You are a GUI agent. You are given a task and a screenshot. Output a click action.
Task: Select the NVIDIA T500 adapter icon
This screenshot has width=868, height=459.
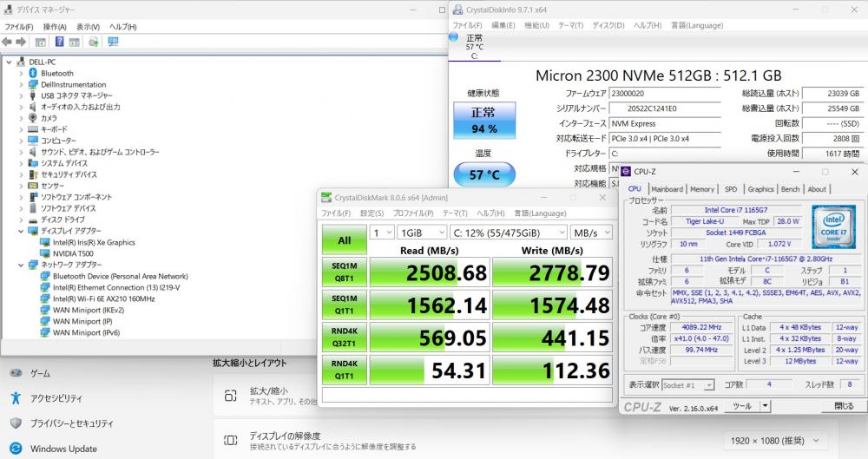pyautogui.click(x=45, y=253)
